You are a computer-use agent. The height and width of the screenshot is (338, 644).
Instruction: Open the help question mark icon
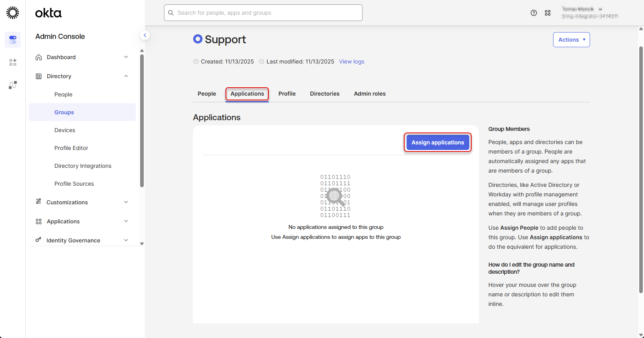coord(534,13)
